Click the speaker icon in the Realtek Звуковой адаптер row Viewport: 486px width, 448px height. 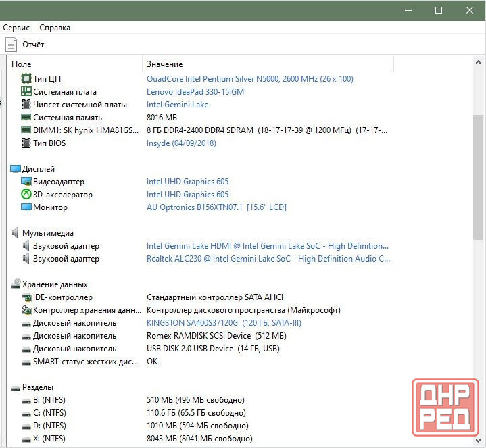pos(26,258)
